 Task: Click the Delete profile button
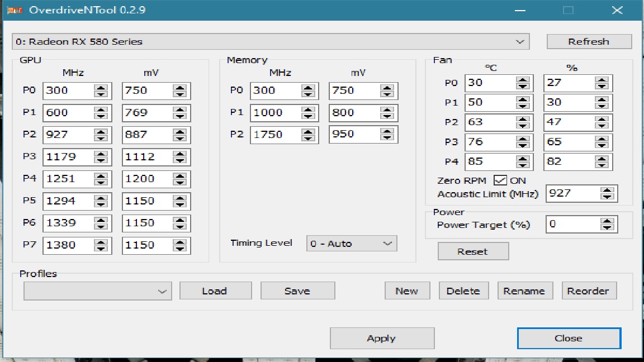pos(463,291)
